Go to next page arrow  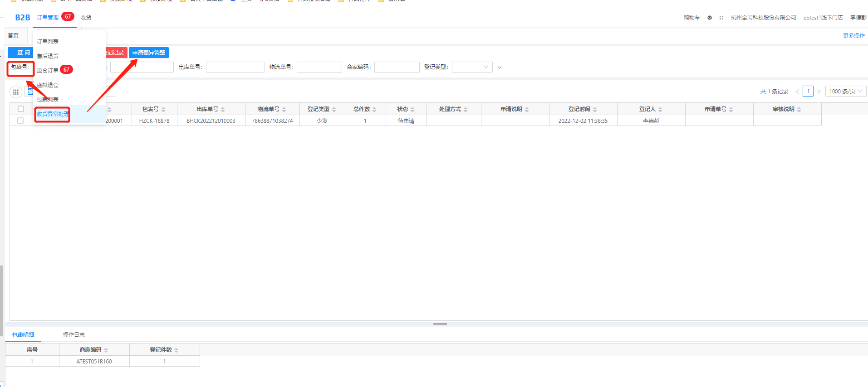(819, 92)
